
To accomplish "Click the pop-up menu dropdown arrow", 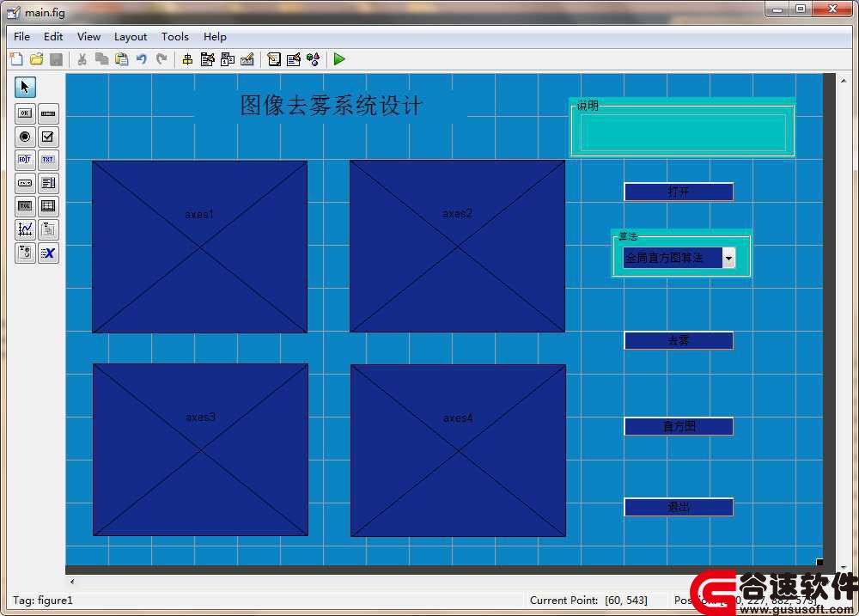I will pyautogui.click(x=728, y=258).
